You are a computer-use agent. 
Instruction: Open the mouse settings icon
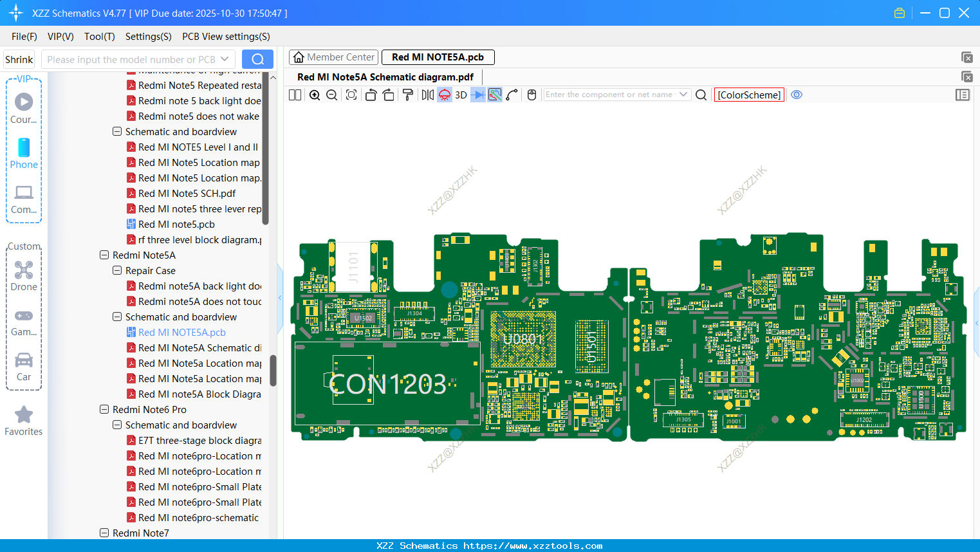532,95
